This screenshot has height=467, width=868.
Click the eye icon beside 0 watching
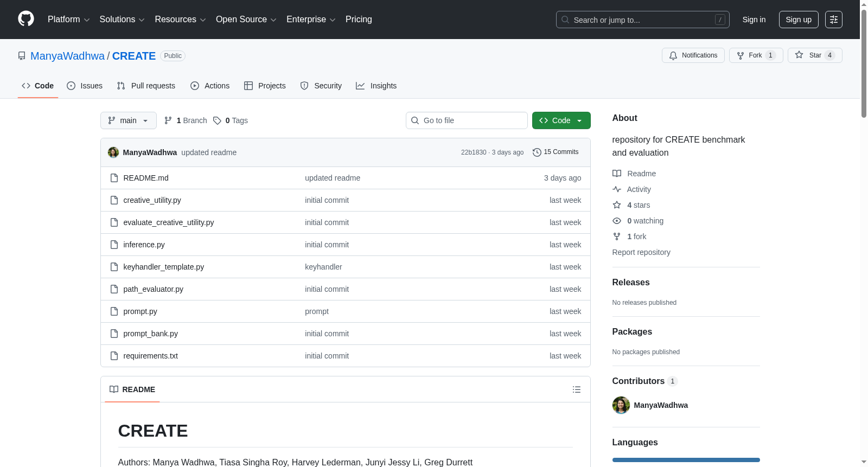coord(617,221)
